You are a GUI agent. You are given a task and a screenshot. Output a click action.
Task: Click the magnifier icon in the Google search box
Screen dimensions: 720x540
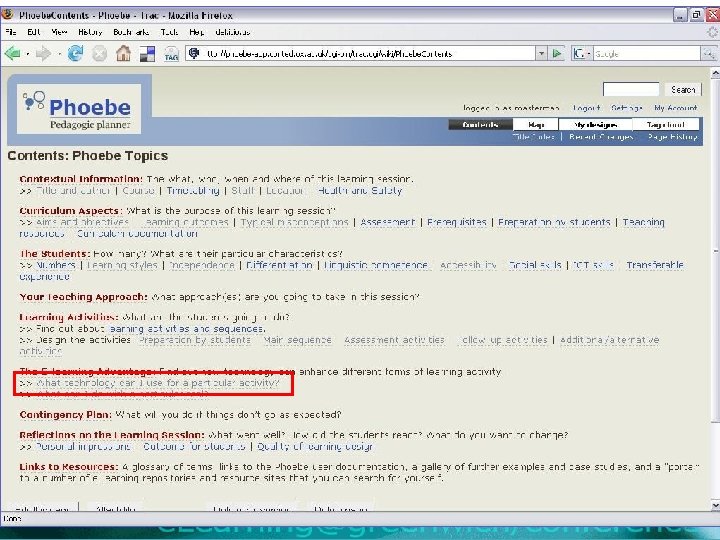tap(708, 53)
